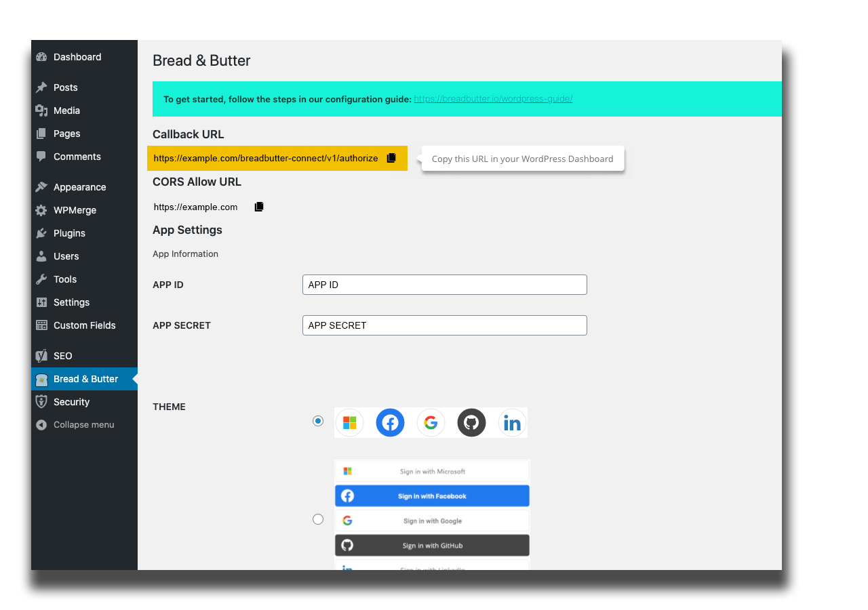Click the Dashboard gauge icon
Screen dimensions: 868x610
coord(41,57)
